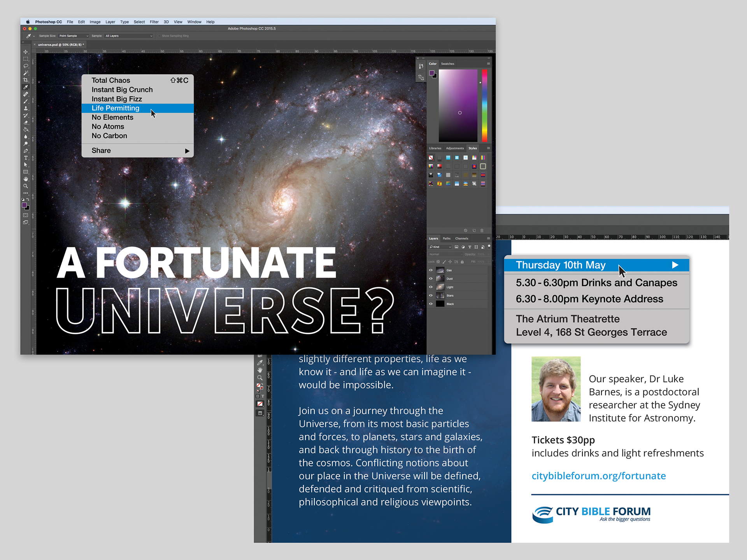Select the Paint Bucket tool
Viewport: 747px width, 560px height.
coord(26,129)
